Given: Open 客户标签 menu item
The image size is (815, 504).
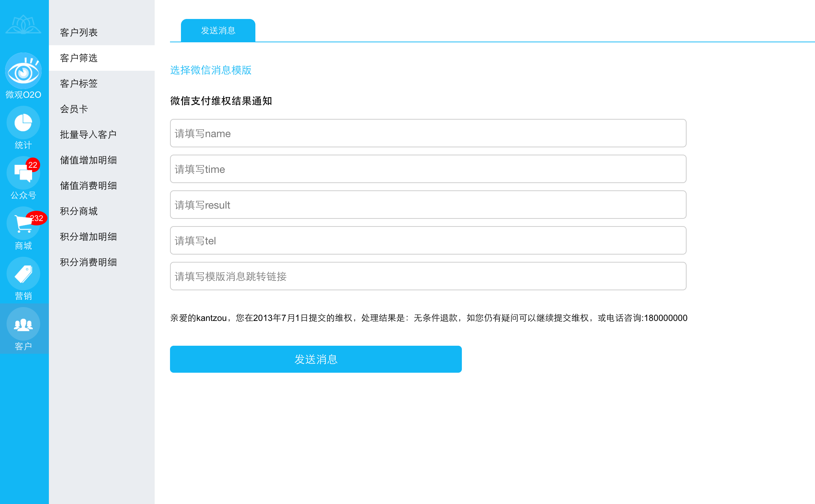Looking at the screenshot, I should [x=102, y=84].
